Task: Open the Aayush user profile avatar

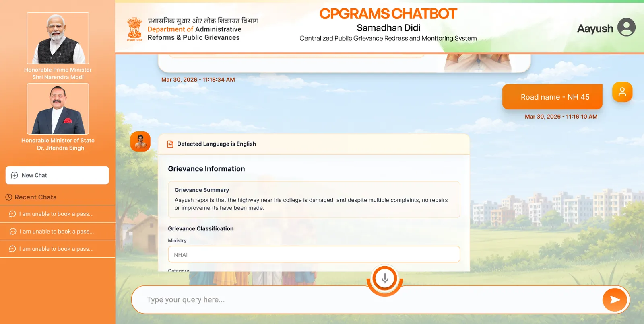Action: [626, 27]
